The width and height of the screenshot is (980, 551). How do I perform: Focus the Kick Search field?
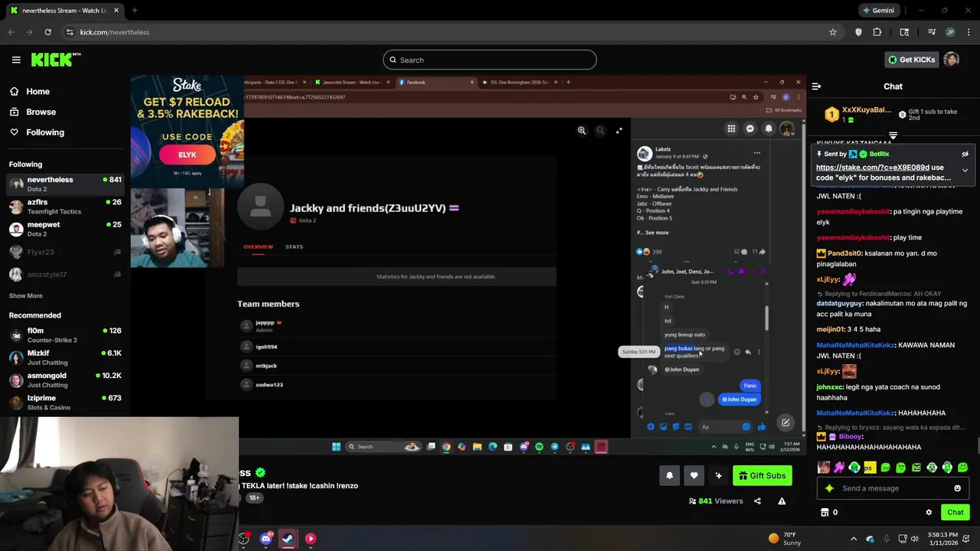coord(490,60)
